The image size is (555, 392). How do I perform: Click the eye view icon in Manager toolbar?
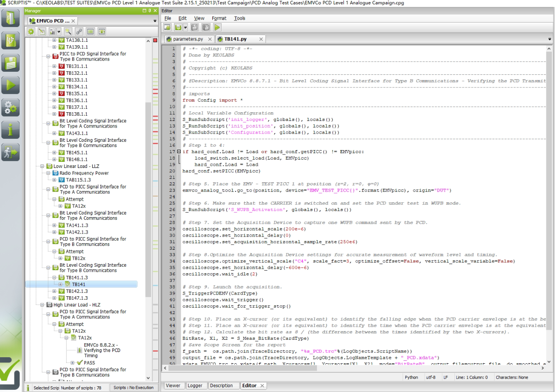[101, 31]
